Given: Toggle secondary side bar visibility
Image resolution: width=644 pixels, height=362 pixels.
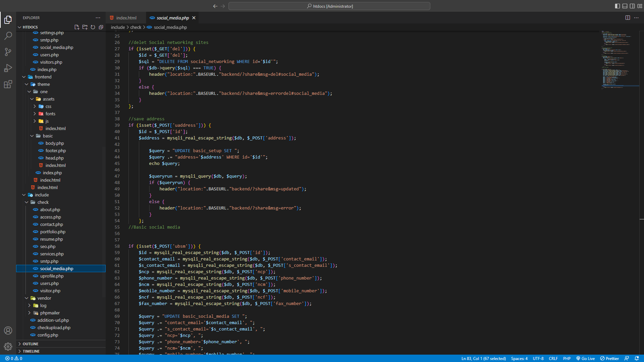Looking at the screenshot, I should click(632, 6).
